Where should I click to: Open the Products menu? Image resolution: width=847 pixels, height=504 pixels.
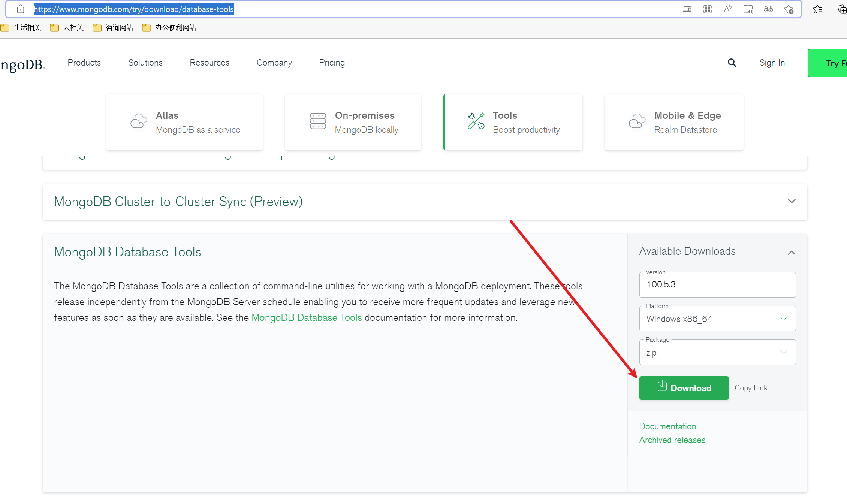tap(84, 63)
